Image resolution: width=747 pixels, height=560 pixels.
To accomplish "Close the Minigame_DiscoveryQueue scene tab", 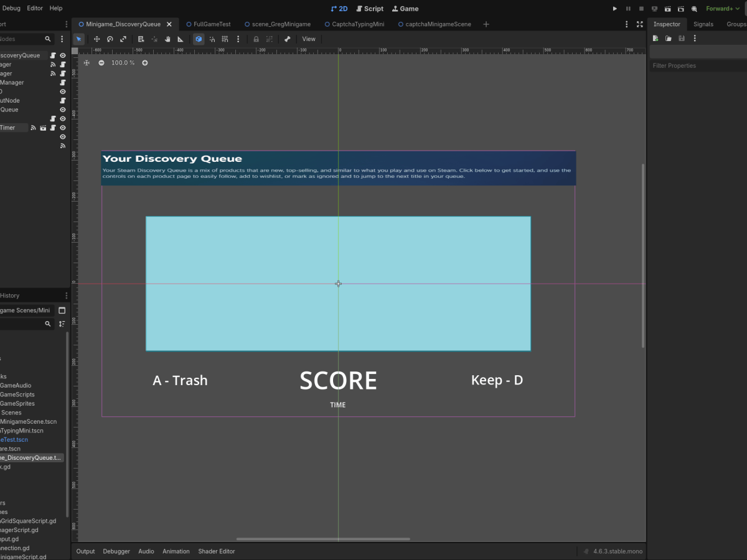I will coord(169,24).
